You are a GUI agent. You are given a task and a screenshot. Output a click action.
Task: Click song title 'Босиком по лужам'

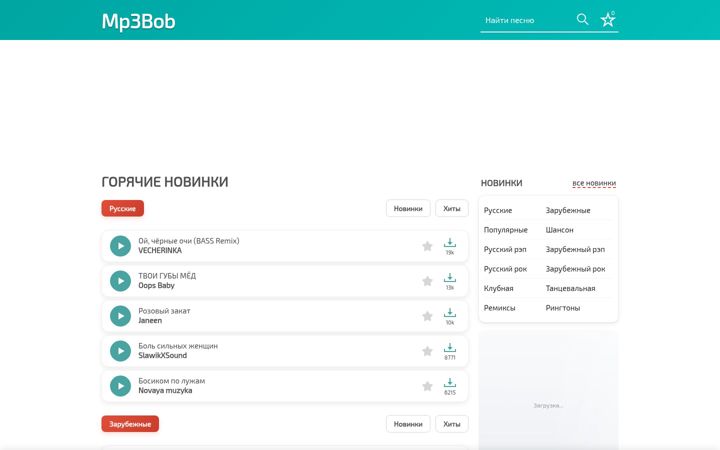click(x=172, y=381)
